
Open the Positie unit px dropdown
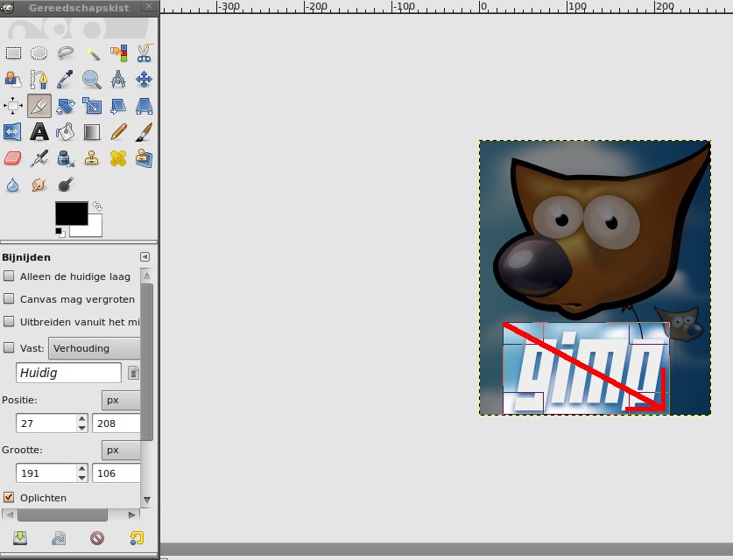(x=121, y=400)
